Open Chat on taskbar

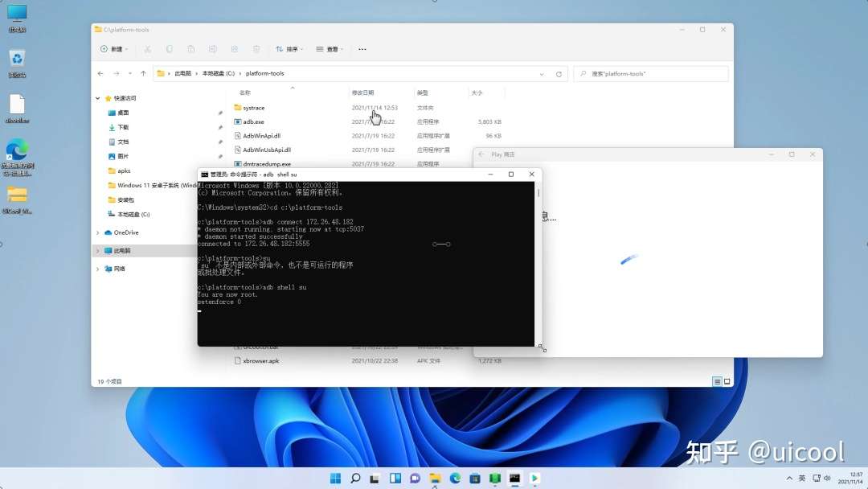pos(416,478)
